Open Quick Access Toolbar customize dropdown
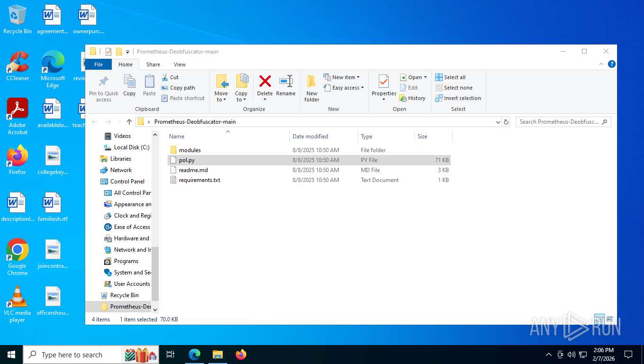The width and height of the screenshot is (644, 364). click(x=127, y=52)
